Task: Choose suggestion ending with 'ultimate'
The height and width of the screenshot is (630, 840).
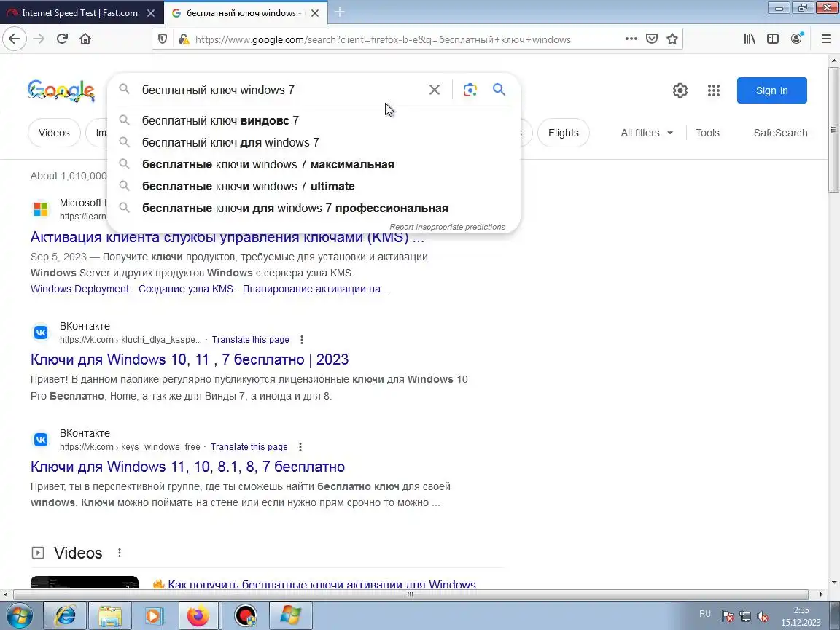Action: click(x=314, y=187)
